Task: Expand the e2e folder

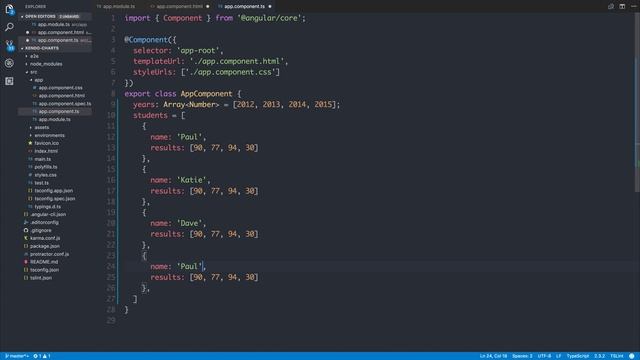Action: tap(34, 56)
